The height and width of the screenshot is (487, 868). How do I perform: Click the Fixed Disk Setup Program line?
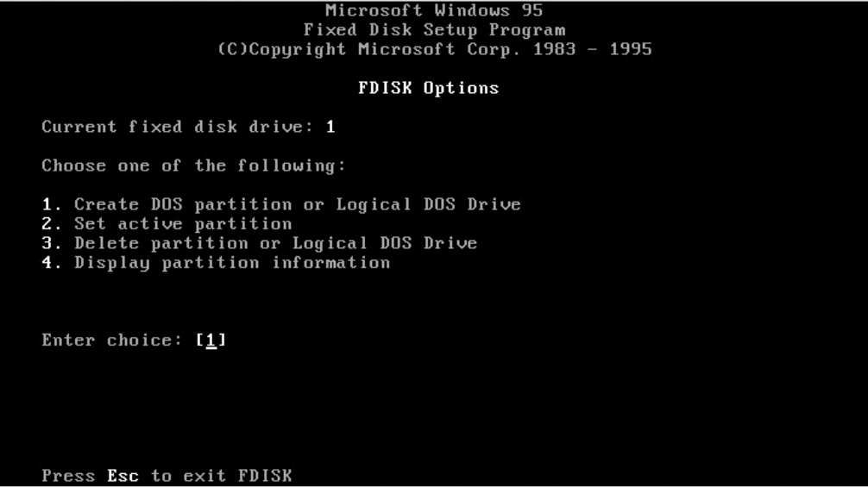434,30
